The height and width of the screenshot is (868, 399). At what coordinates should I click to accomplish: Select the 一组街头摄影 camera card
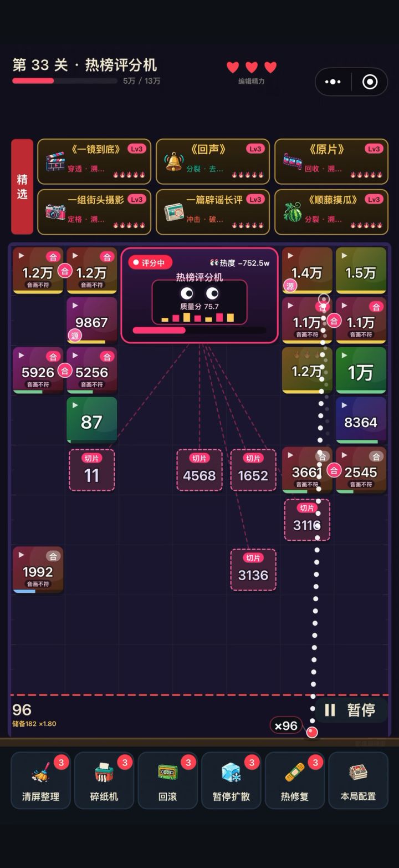click(x=94, y=212)
